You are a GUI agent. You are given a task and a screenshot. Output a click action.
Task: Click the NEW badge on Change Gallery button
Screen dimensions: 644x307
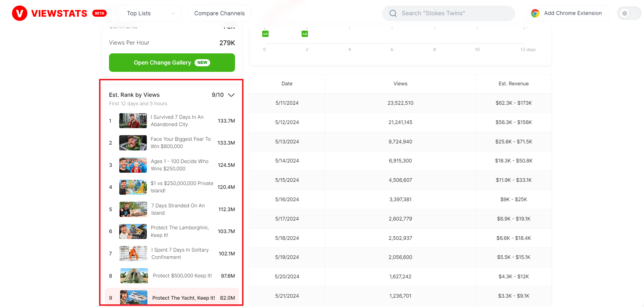[x=202, y=62]
